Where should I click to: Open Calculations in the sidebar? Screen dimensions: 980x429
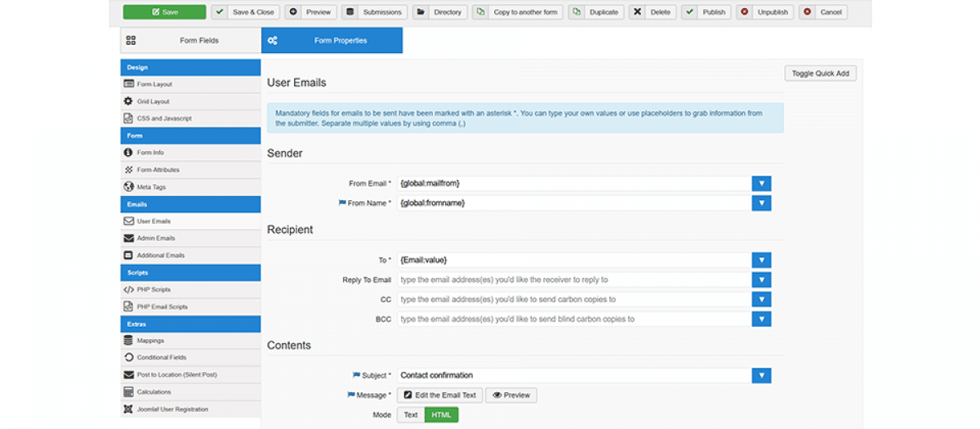click(x=190, y=392)
